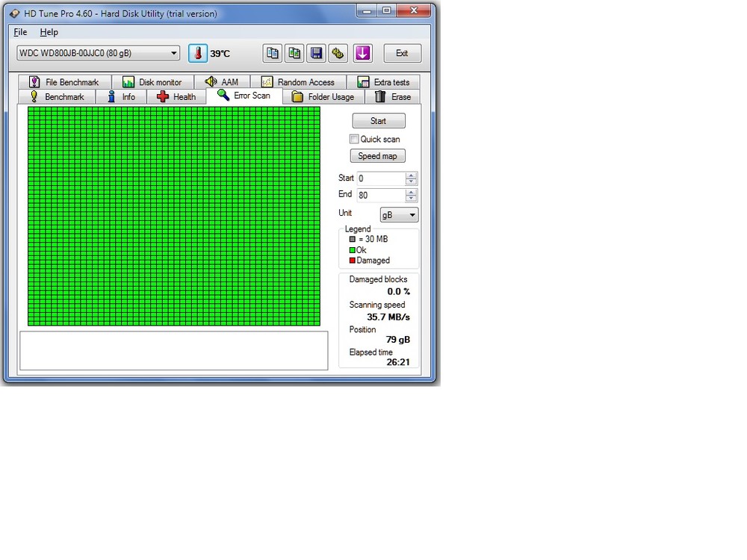The width and height of the screenshot is (747, 560).
Task: Open the Folder Usage tab
Action: [323, 96]
